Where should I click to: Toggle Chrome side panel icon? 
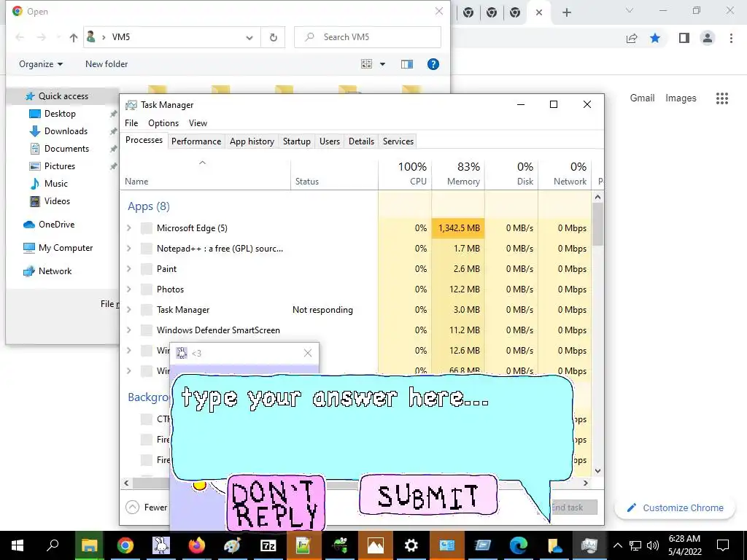[684, 38]
